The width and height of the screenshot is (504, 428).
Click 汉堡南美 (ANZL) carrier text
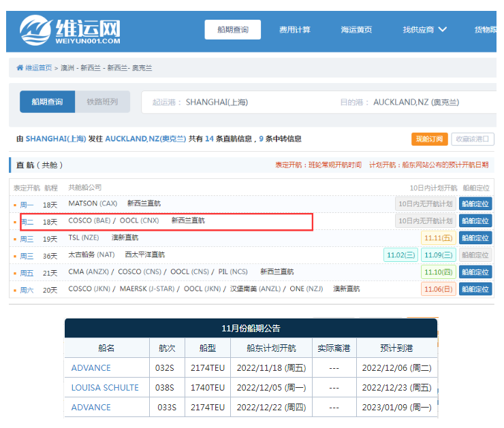(x=255, y=289)
